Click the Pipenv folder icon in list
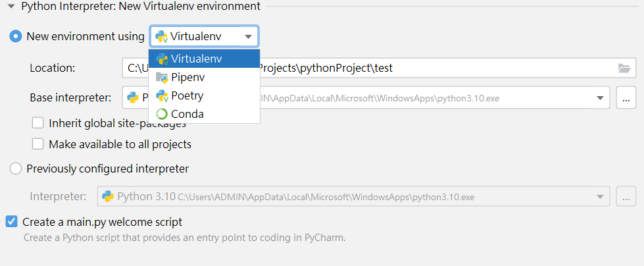 point(162,77)
